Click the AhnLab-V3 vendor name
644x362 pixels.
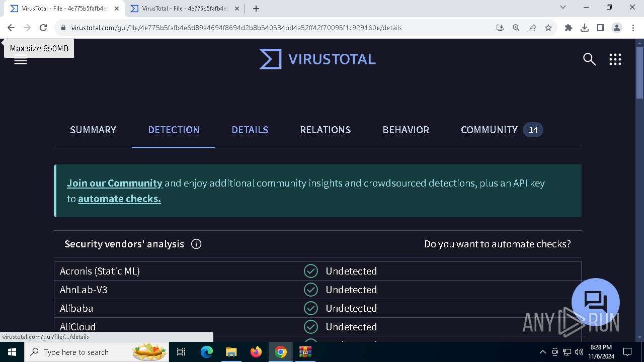click(84, 290)
